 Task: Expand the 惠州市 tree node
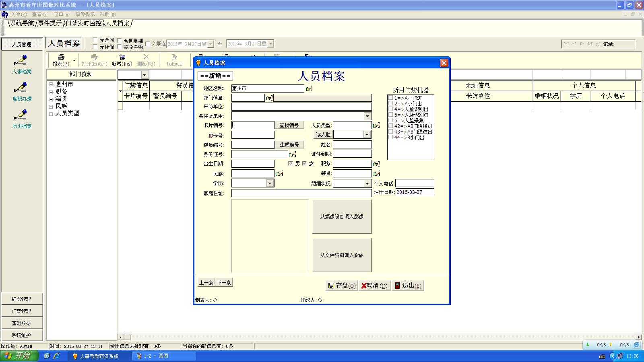[51, 84]
